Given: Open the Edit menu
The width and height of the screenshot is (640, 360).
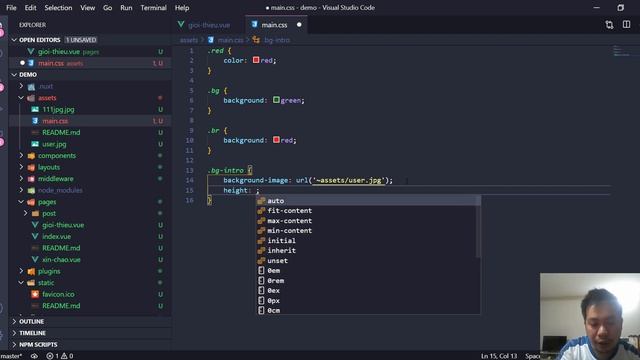Looking at the screenshot, I should (30, 8).
